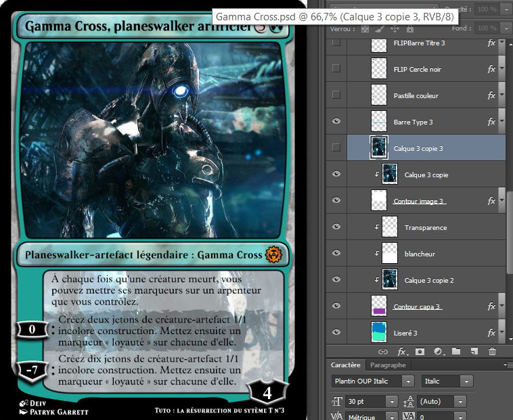Show the Calque 3 copie 3 layer
This screenshot has height=420, width=513.
(336, 147)
